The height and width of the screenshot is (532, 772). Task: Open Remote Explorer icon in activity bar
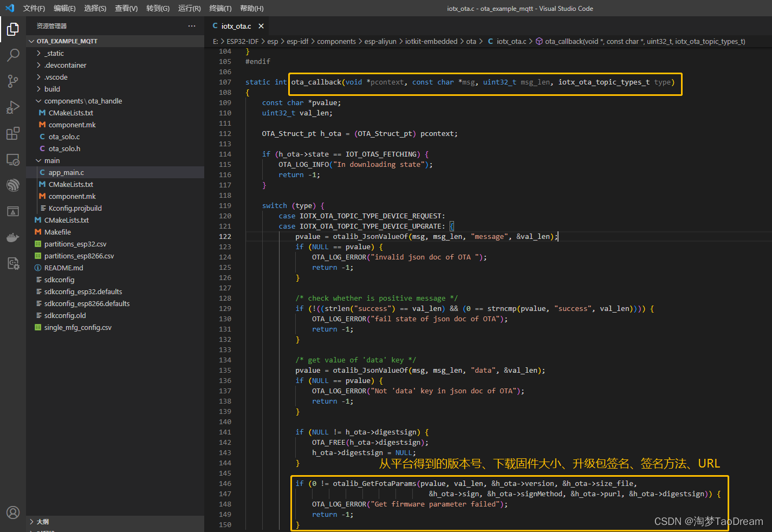(x=13, y=159)
